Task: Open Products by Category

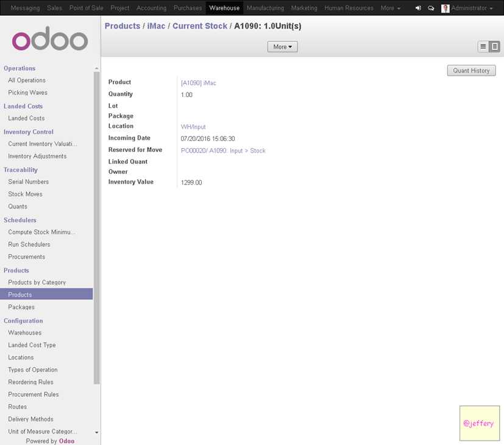Action: click(37, 282)
